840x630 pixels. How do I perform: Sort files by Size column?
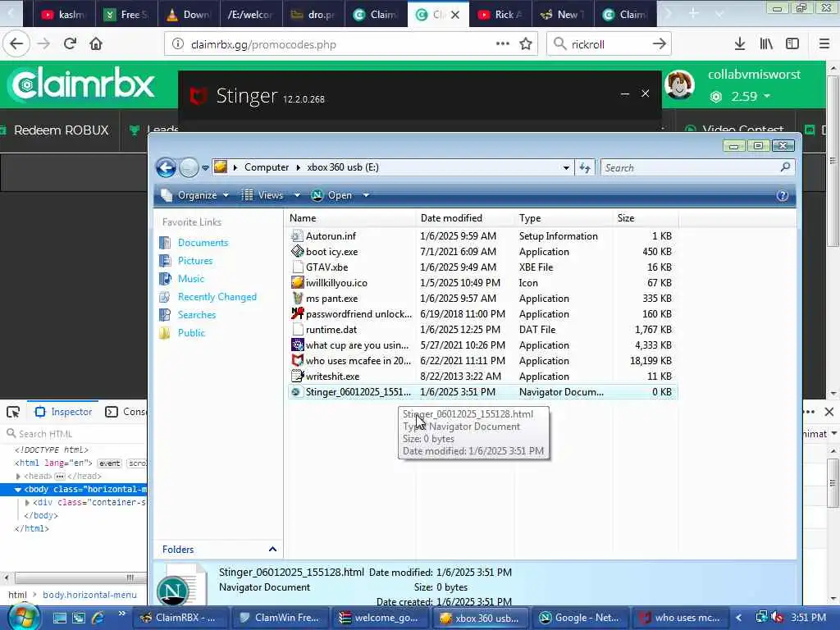645,218
